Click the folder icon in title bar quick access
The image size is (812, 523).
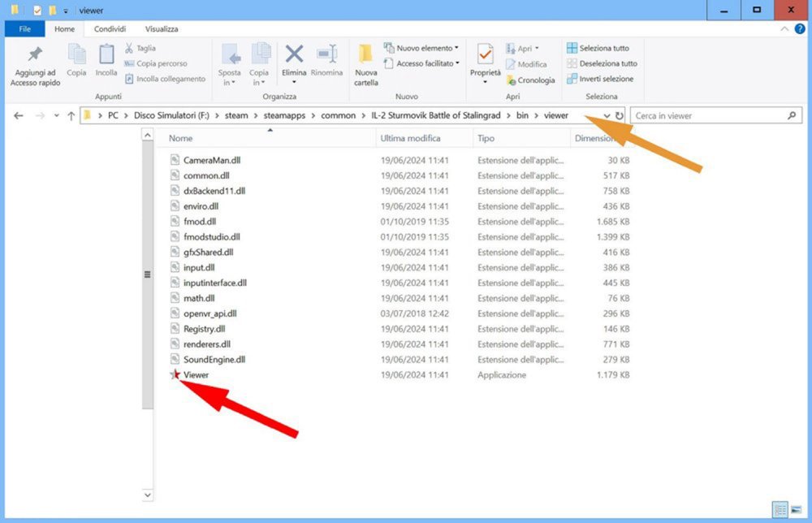pos(52,11)
